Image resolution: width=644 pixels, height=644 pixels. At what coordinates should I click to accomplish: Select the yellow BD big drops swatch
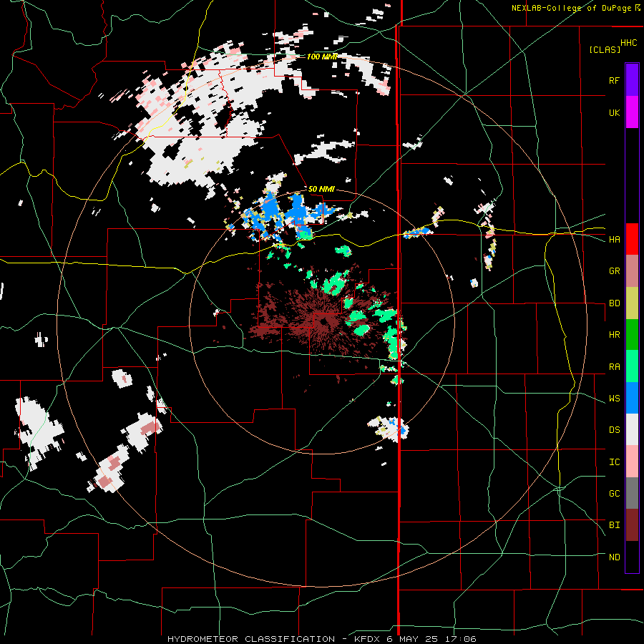click(x=632, y=303)
